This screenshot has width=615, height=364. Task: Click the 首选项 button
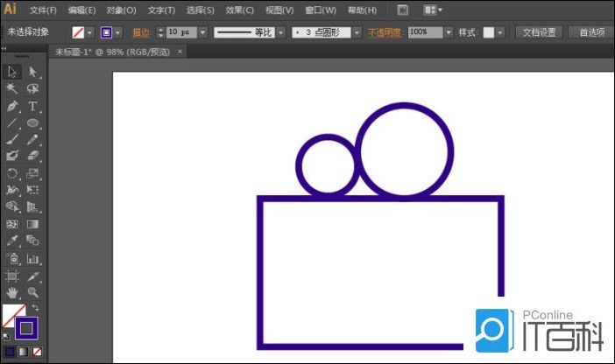pyautogui.click(x=592, y=32)
